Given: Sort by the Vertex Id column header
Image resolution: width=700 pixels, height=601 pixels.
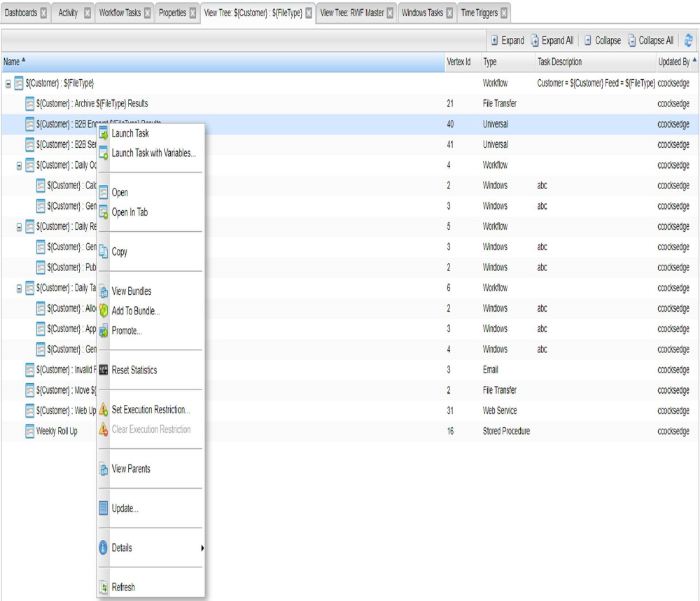Looking at the screenshot, I should pos(458,62).
